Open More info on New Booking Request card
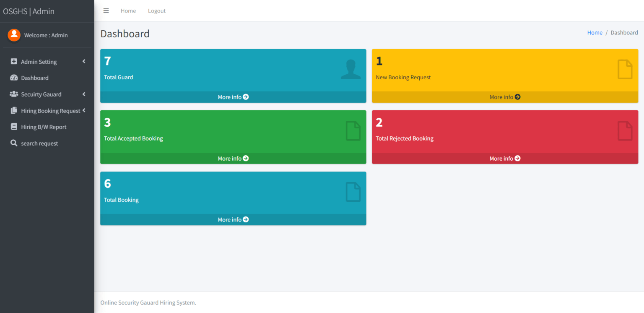Image resolution: width=644 pixels, height=313 pixels. click(x=505, y=97)
